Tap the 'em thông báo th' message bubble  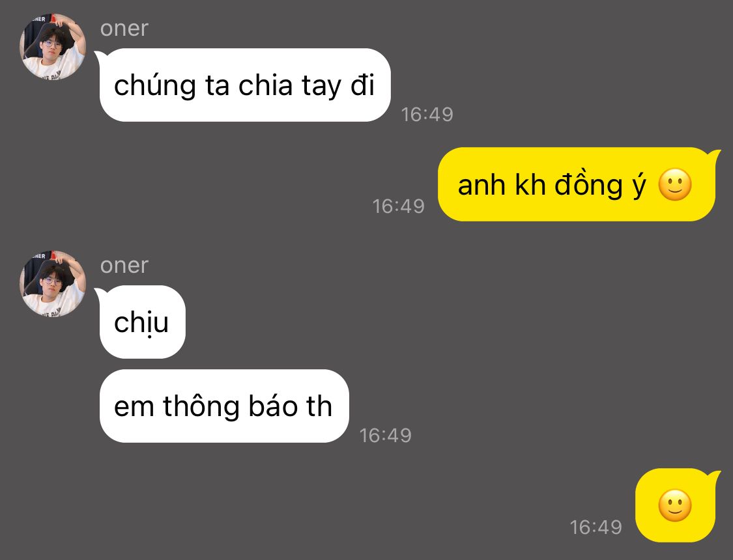(224, 406)
